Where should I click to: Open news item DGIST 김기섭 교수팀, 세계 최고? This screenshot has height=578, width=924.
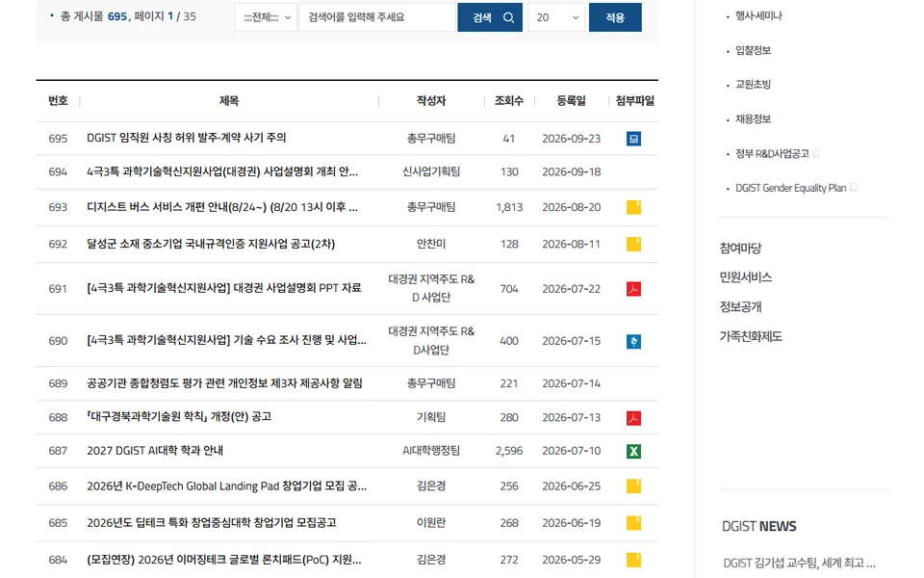point(799,563)
